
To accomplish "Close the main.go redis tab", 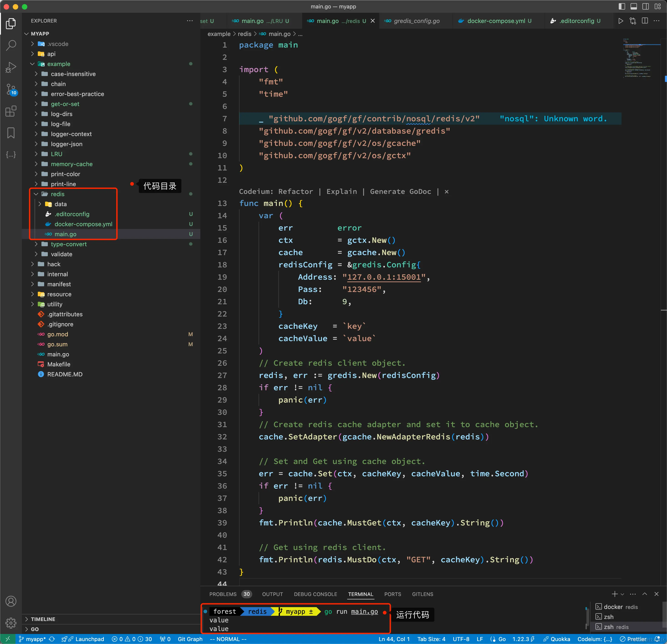I will tap(373, 21).
